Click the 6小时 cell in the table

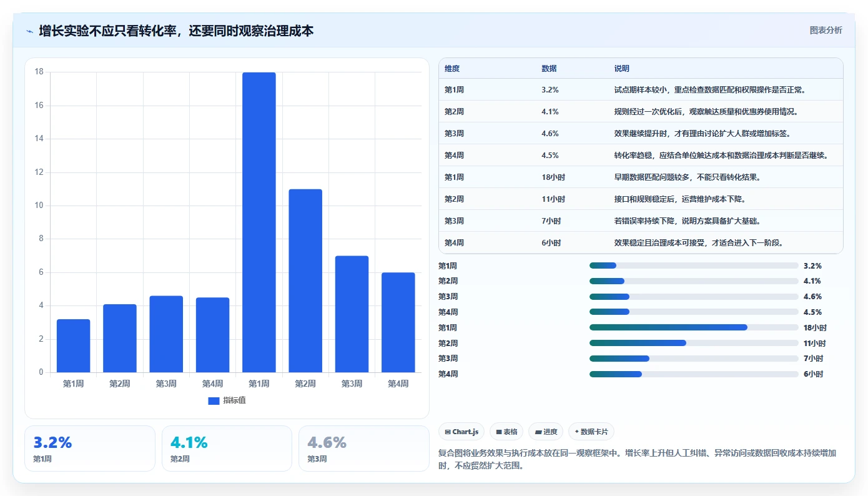tap(551, 243)
